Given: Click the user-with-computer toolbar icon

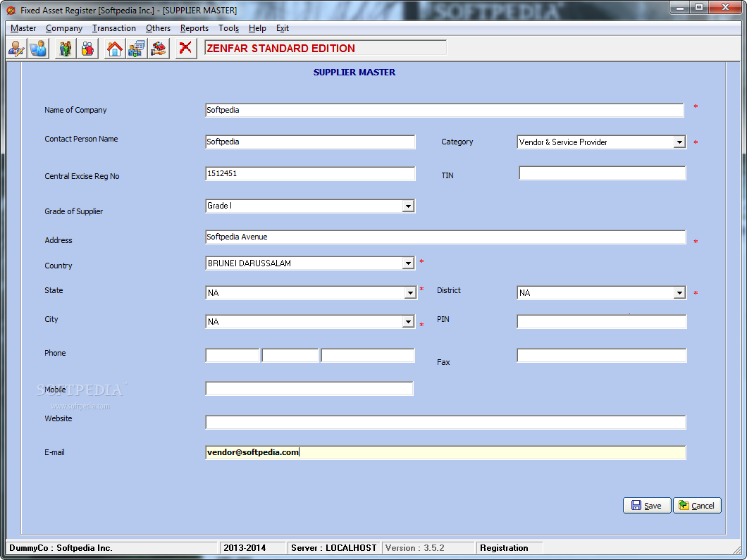Looking at the screenshot, I should tap(38, 49).
